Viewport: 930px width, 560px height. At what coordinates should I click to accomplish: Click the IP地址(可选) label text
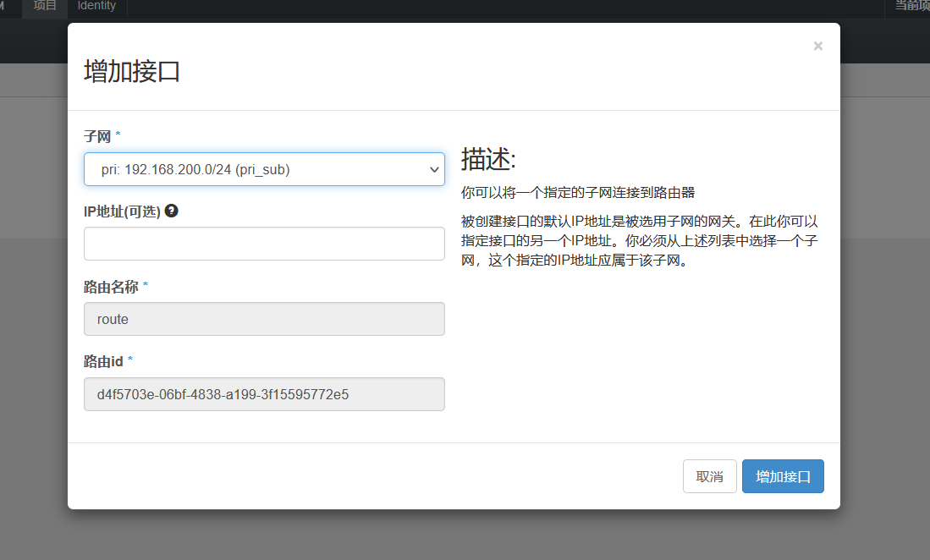coord(122,211)
